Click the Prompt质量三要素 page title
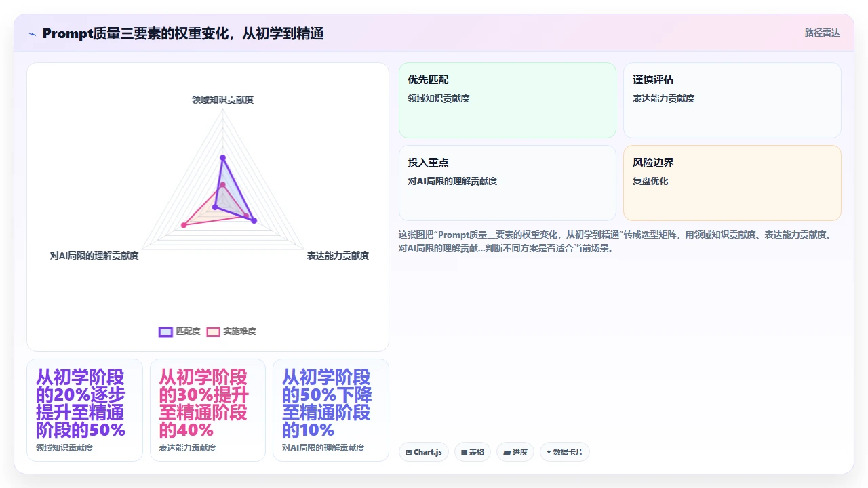The height and width of the screenshot is (488, 868). coord(182,33)
